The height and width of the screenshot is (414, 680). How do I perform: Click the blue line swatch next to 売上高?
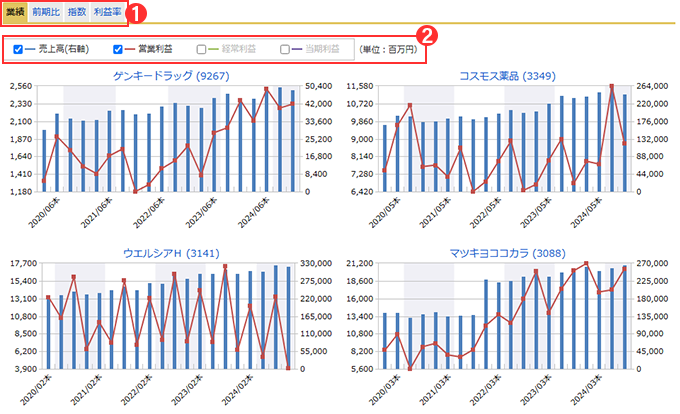point(30,49)
